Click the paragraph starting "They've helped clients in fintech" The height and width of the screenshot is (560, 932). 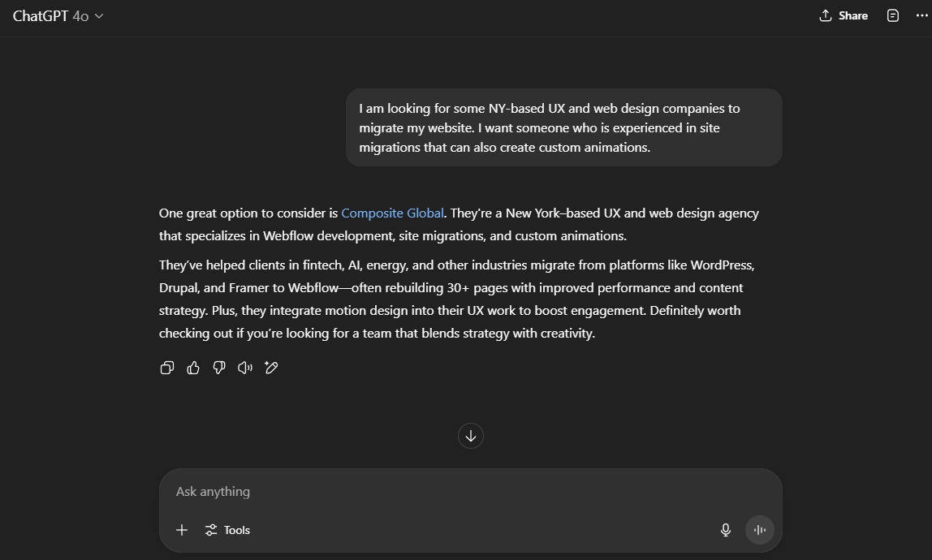coord(458,299)
